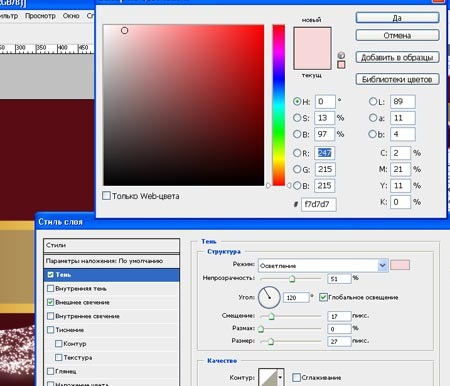Click the angle field showing 120
The image size is (450, 386).
tap(296, 297)
